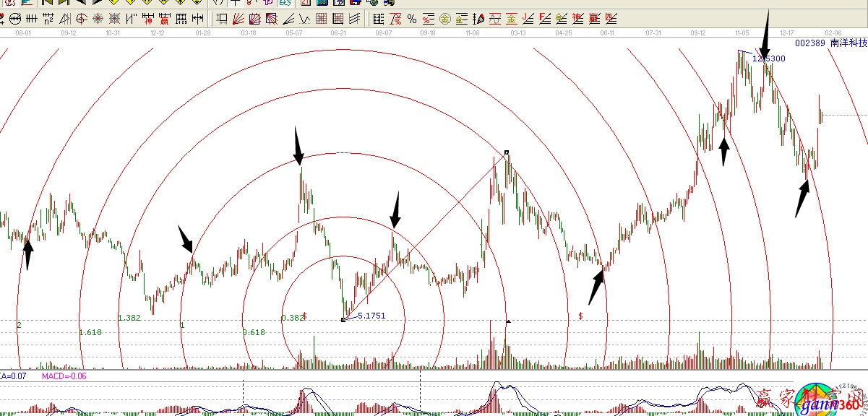
Task: Select the gold circled 金 tool
Action: (444, 19)
